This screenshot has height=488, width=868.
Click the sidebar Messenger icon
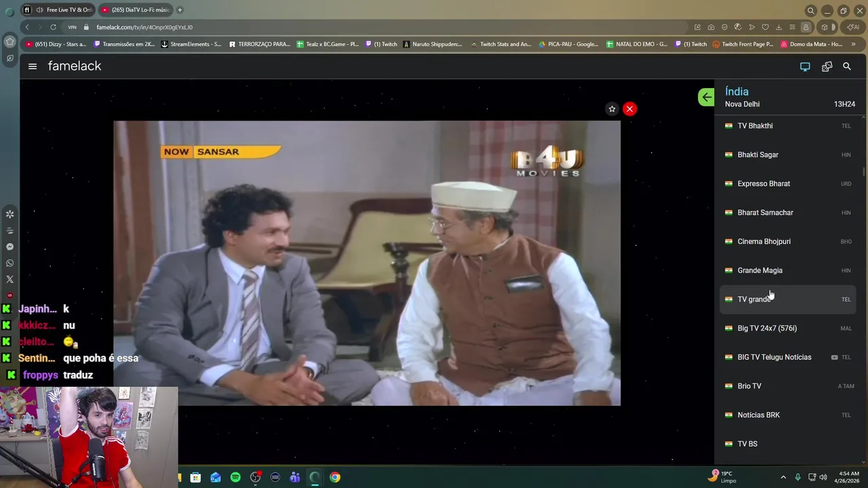tap(9, 247)
